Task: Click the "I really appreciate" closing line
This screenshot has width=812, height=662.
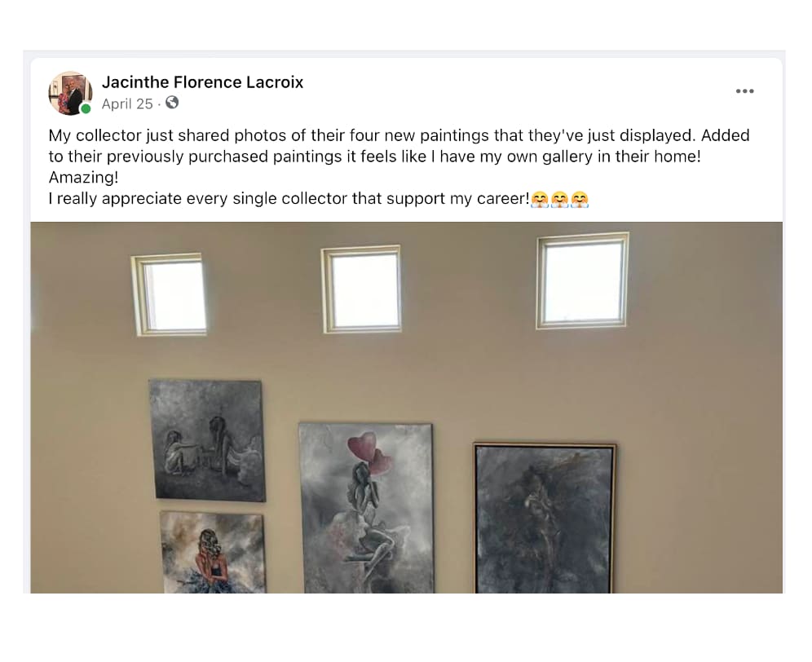Action: pyautogui.click(x=289, y=199)
